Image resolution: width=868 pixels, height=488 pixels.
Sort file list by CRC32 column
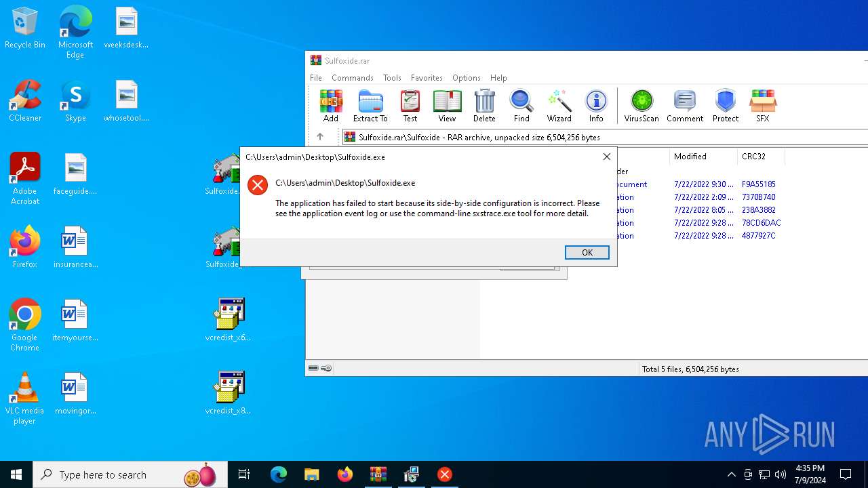tap(760, 157)
